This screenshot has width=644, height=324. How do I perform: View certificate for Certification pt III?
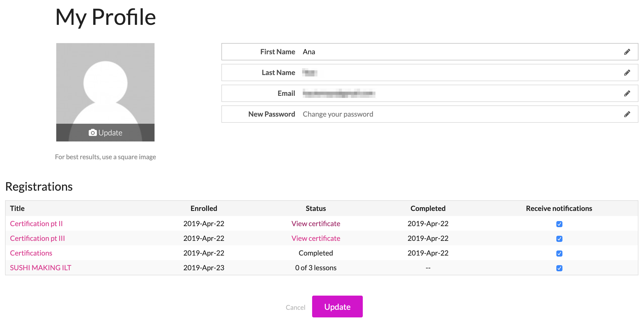point(316,238)
